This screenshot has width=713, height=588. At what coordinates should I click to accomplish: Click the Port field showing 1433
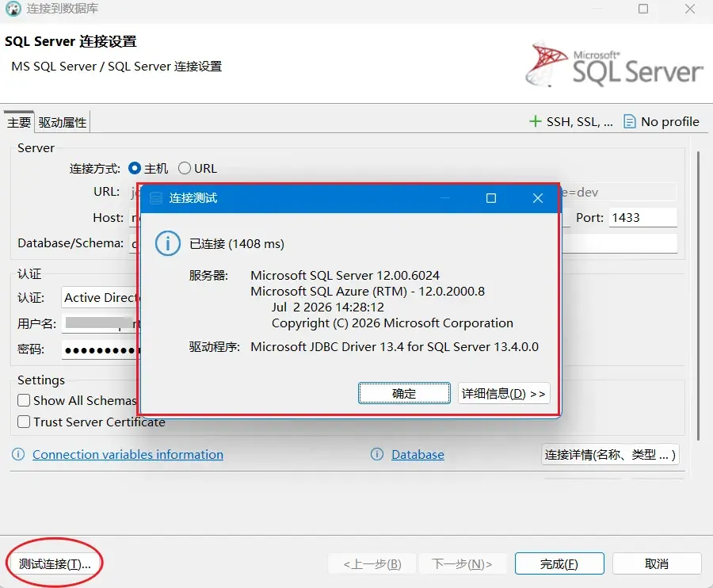tap(643, 217)
